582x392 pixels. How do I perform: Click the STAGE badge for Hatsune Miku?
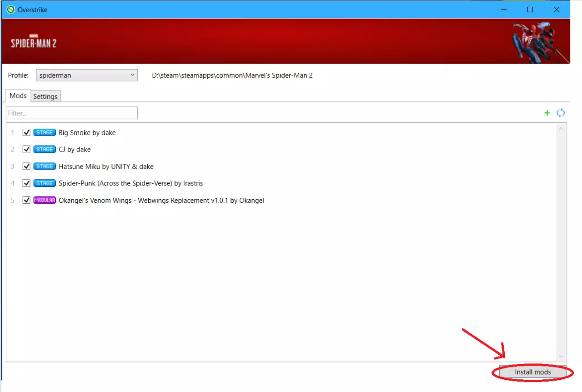click(x=45, y=166)
